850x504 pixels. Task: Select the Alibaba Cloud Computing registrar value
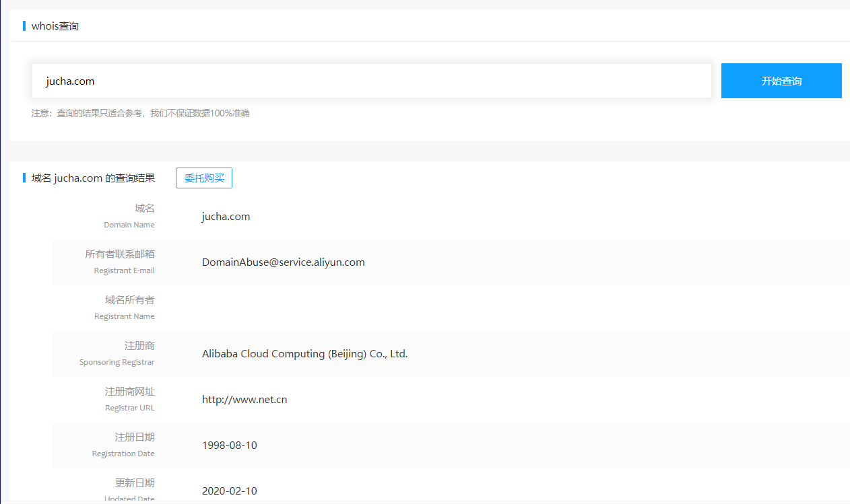click(x=305, y=354)
